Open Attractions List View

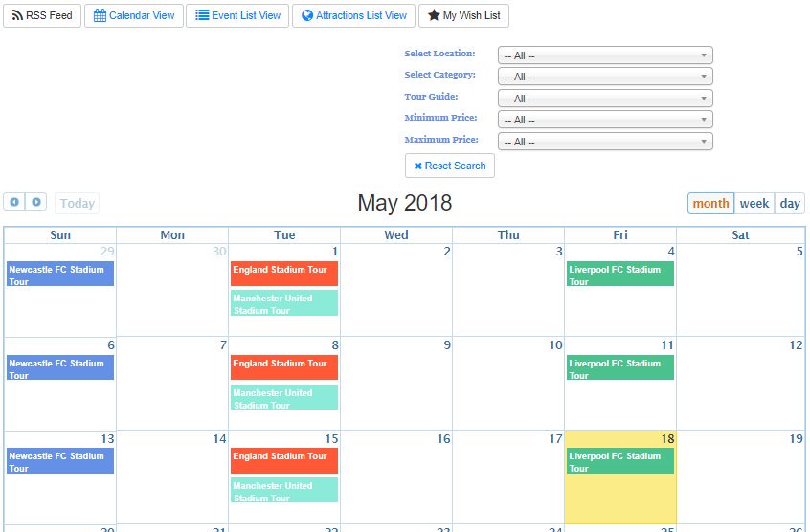pyautogui.click(x=354, y=15)
